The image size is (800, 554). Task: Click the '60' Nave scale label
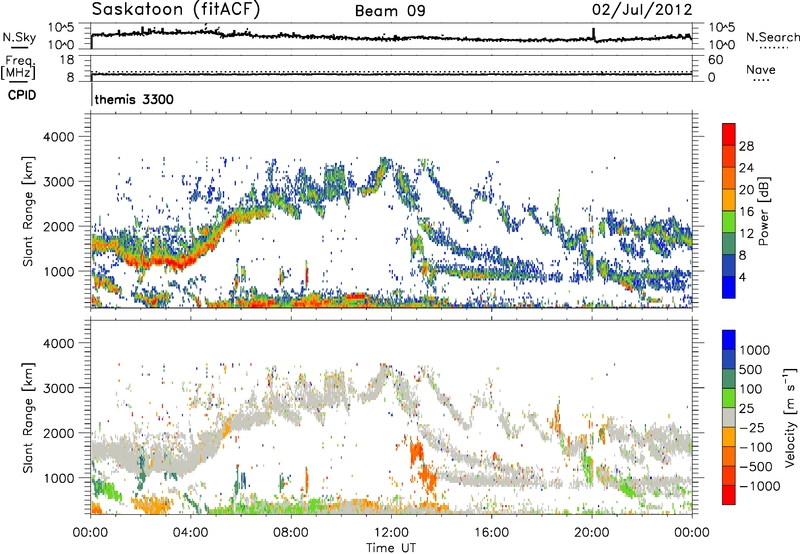(716, 60)
